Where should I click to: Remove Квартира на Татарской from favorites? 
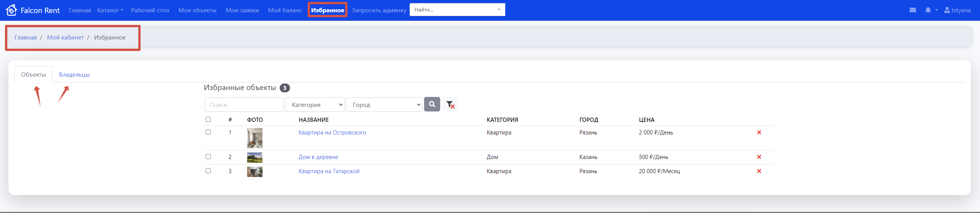[x=759, y=171]
